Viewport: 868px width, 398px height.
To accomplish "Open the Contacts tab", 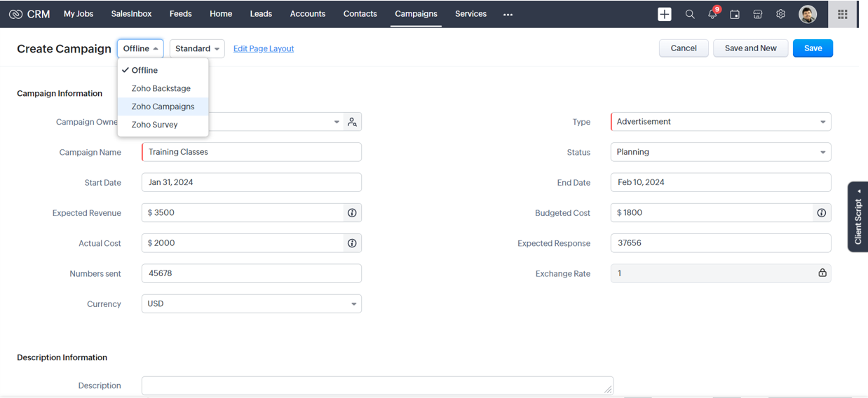I will coord(360,14).
